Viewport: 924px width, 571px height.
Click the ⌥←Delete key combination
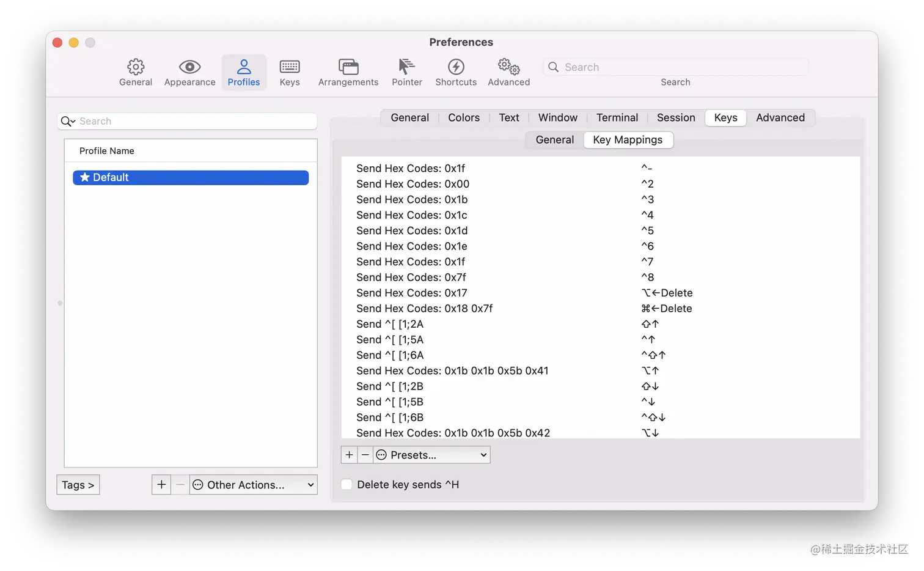tap(667, 293)
